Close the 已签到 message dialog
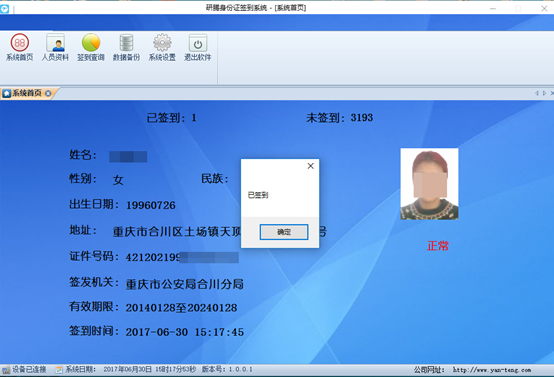The image size is (554, 377). (310, 166)
